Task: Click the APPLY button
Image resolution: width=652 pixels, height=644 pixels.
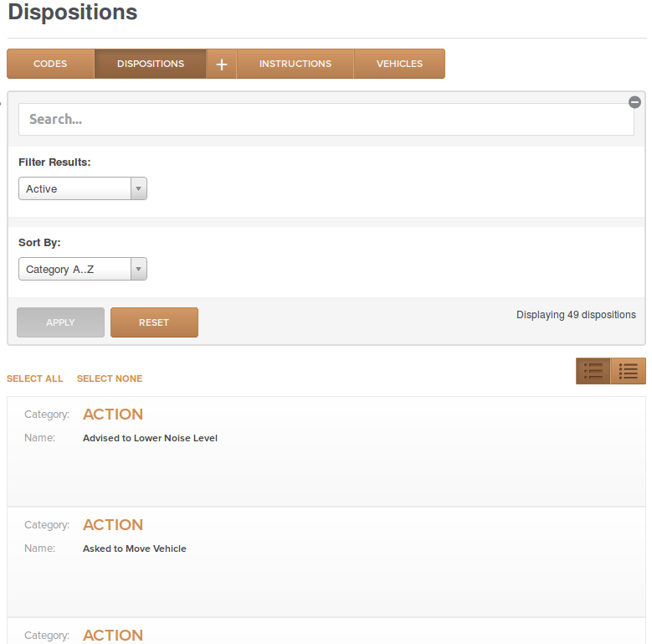Action: coord(61,322)
